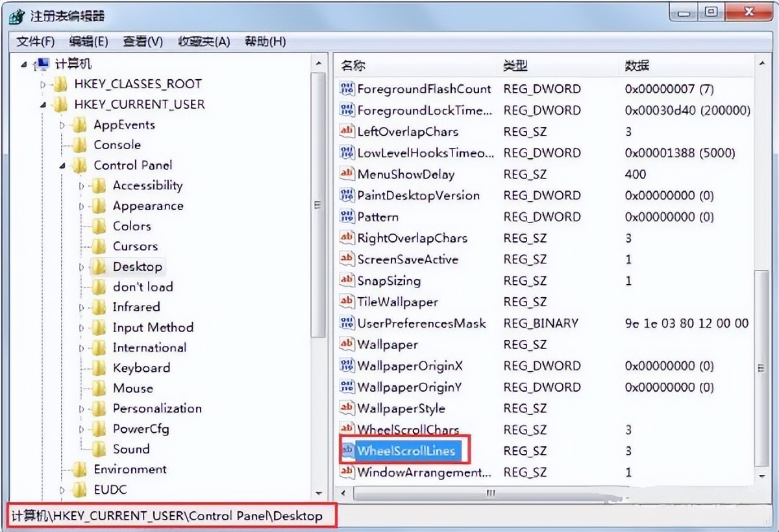The height and width of the screenshot is (532, 779).
Task: Click the icon of the Wallpaper value
Action: click(x=347, y=345)
